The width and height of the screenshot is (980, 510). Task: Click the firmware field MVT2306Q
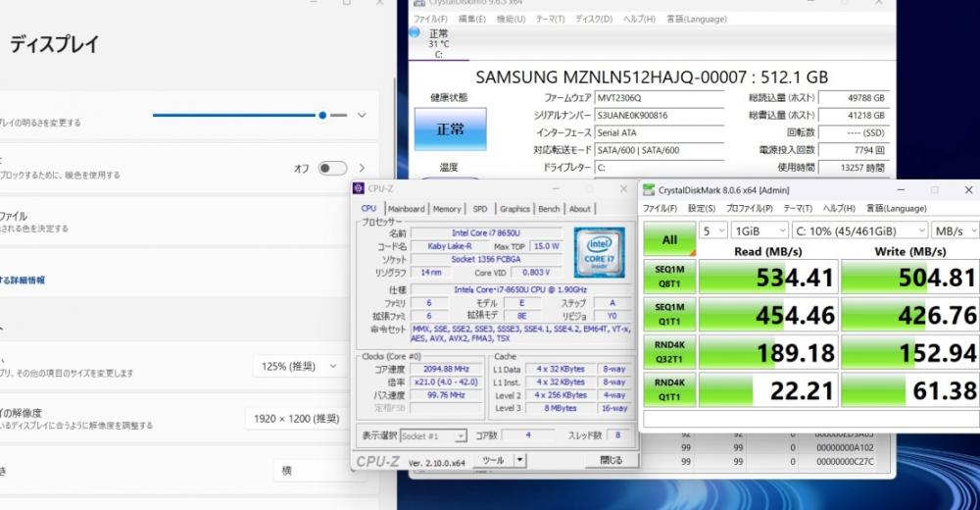[x=660, y=98]
